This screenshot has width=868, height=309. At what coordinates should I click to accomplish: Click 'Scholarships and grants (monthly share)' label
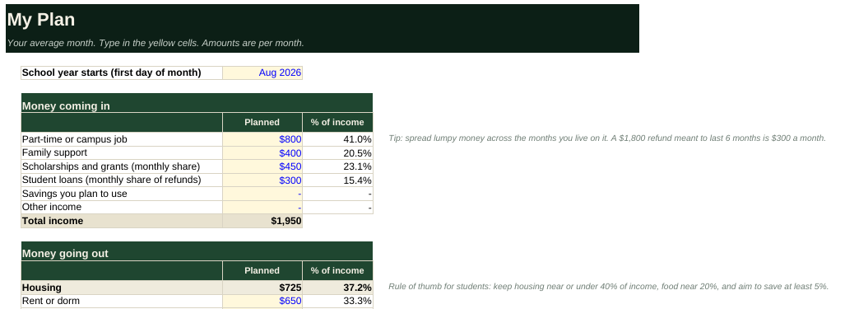click(122, 166)
